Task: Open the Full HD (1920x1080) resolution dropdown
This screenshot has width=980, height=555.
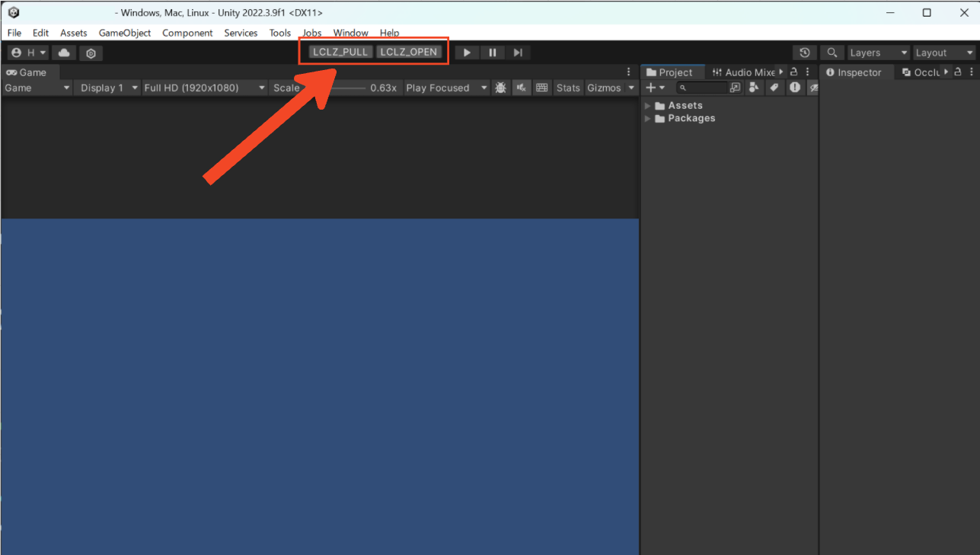Action: (x=204, y=88)
